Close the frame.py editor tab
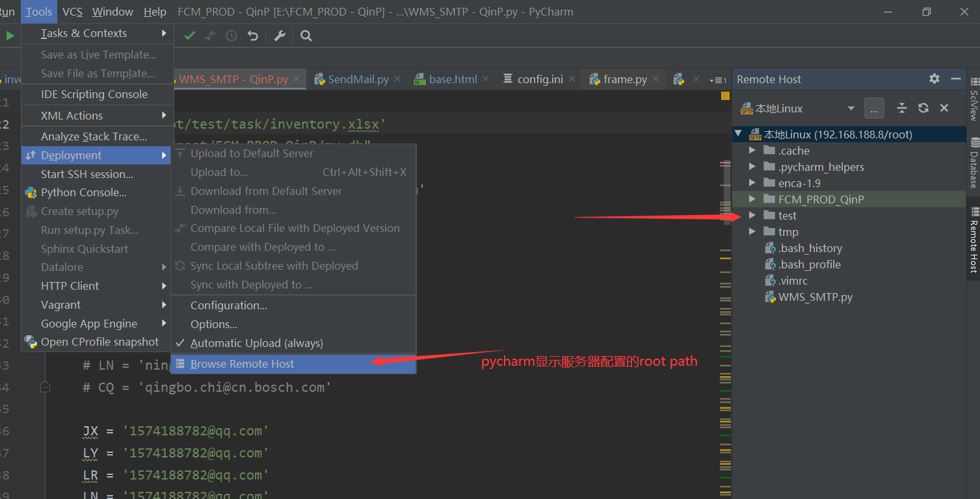Screen dimensions: 980x499 point(656,79)
